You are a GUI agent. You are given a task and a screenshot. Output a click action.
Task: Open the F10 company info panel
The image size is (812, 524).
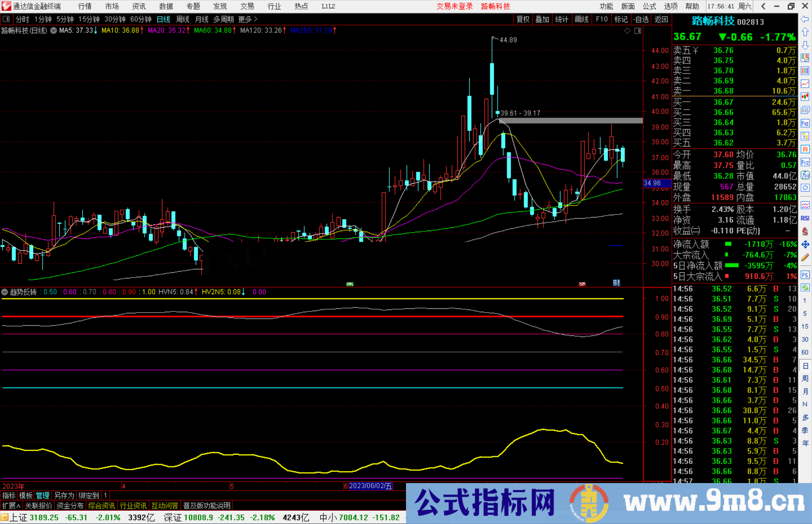pos(602,19)
